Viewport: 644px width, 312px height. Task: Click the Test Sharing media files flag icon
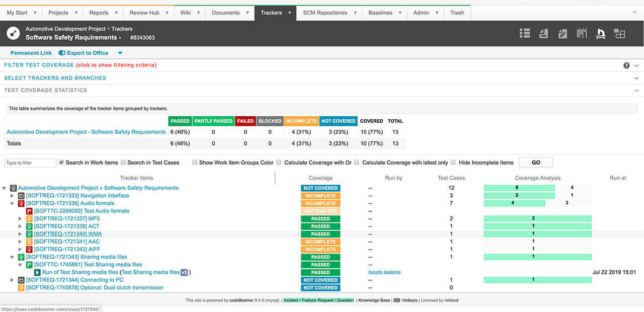pos(30,265)
